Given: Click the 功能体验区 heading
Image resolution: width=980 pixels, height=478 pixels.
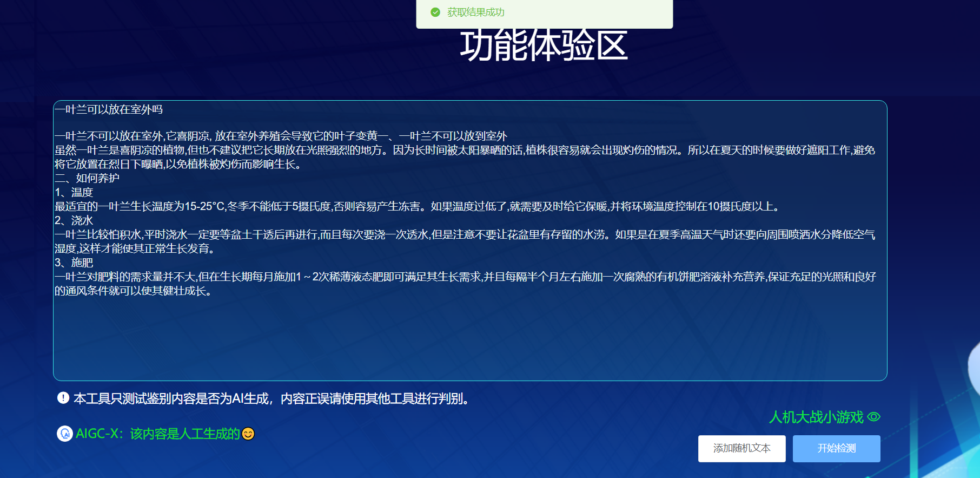Looking at the screenshot, I should 544,45.
